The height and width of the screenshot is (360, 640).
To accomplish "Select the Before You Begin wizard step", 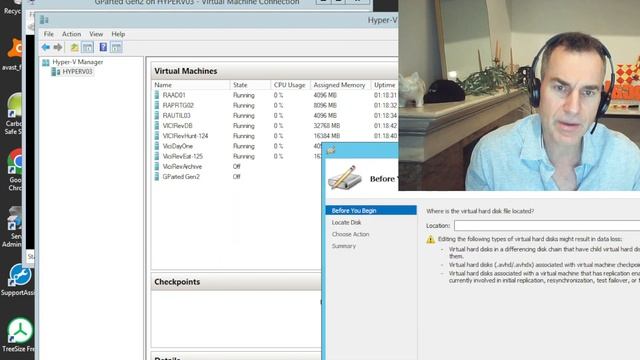I will [371, 211].
